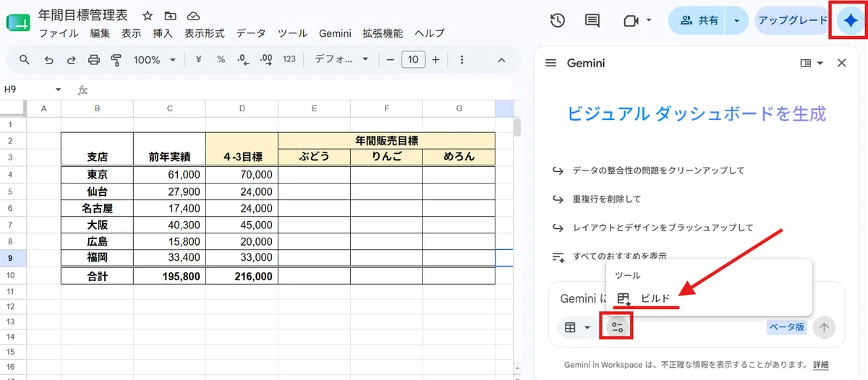The height and width of the screenshot is (380, 868).
Task: Open Google Sheets home icon
Action: pos(18,22)
